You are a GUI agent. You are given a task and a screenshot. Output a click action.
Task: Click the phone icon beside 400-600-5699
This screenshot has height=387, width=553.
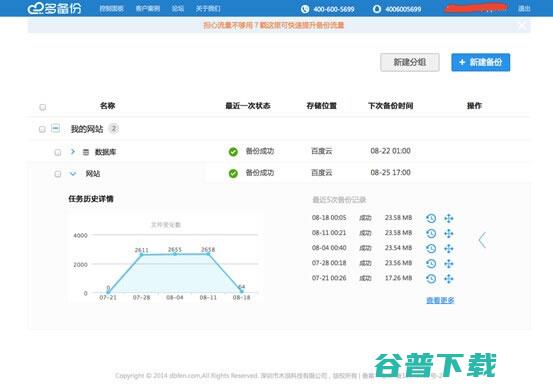(305, 9)
